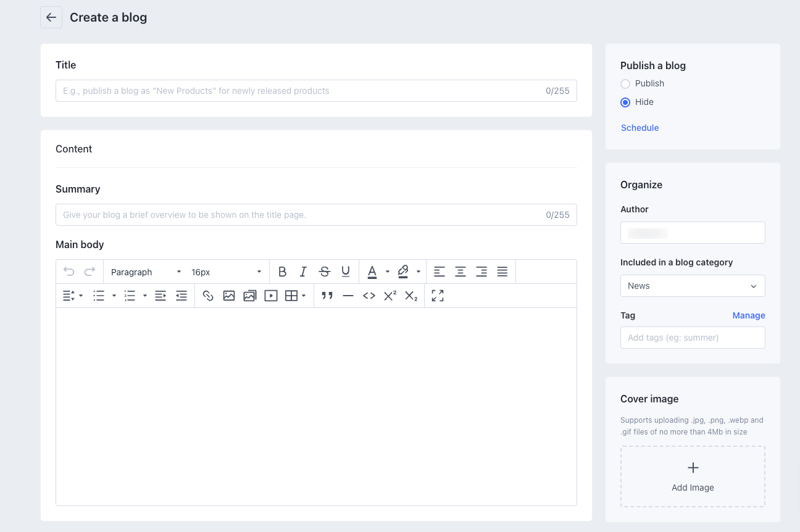Apply italic formatting in editor toolbar
Image resolution: width=800 pixels, height=532 pixels.
(303, 272)
